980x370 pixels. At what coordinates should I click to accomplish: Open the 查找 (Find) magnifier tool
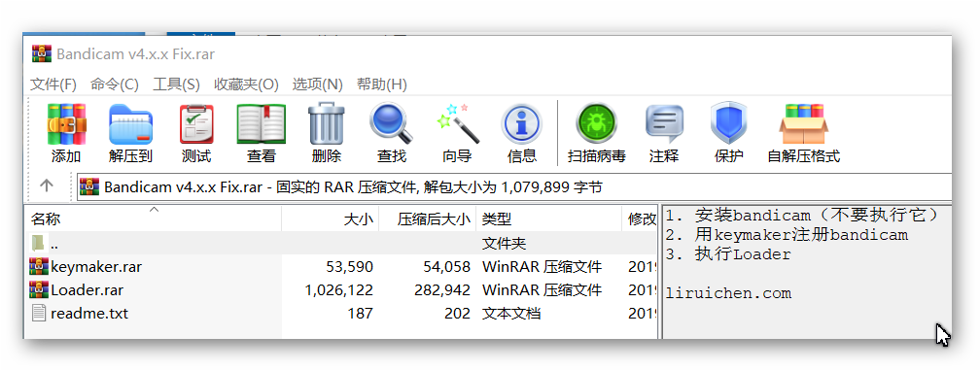coord(391,123)
